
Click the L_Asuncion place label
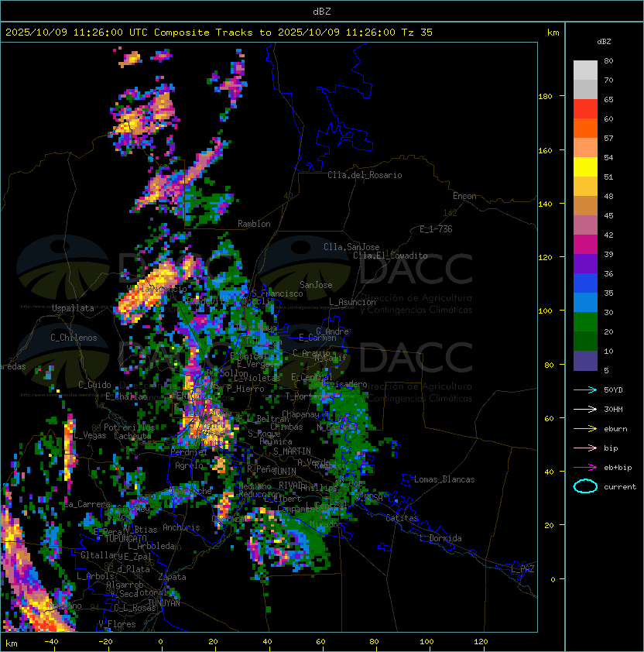352,302
